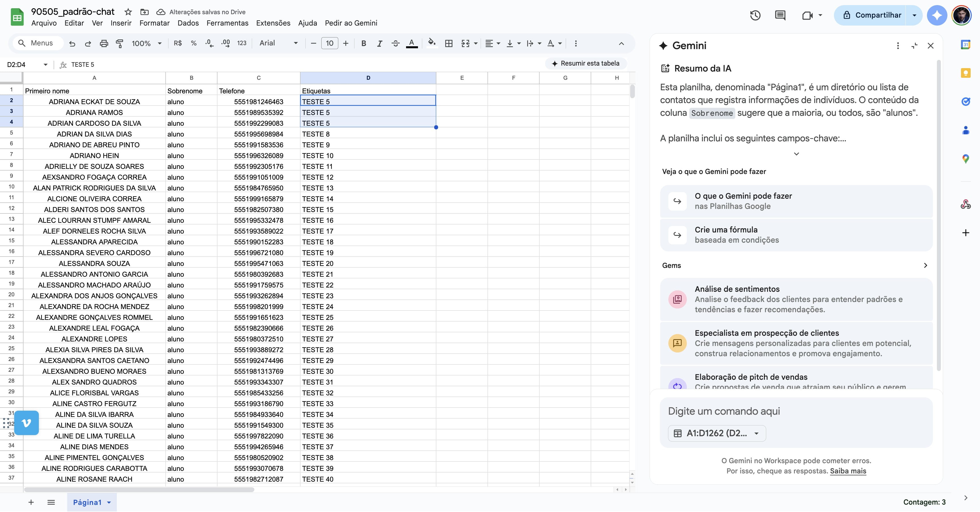Open the borders tool

pyautogui.click(x=449, y=43)
